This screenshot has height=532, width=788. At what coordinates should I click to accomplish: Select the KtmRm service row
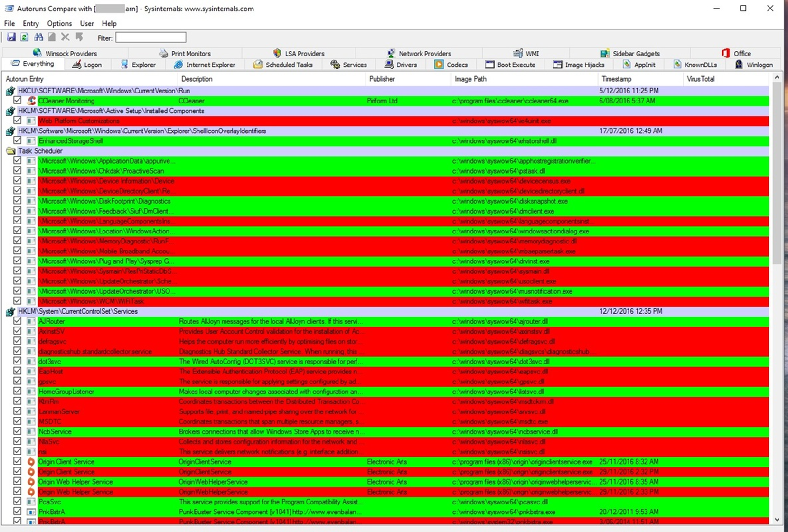[386, 401]
